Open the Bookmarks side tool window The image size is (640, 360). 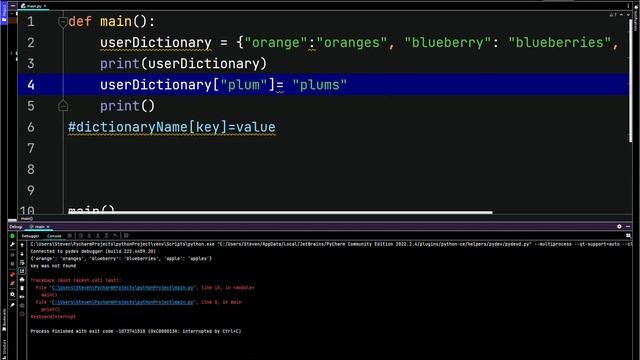click(x=4, y=320)
